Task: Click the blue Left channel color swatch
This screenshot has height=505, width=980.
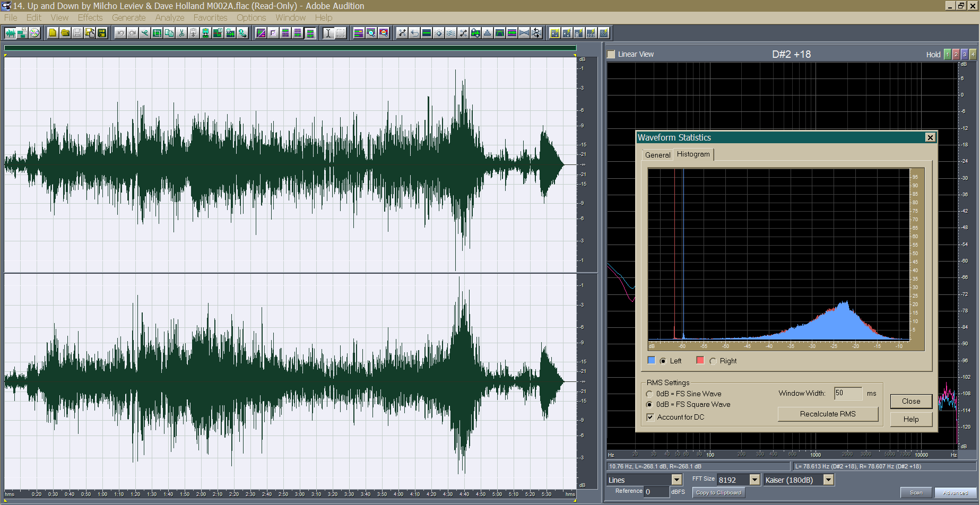Action: coord(652,361)
